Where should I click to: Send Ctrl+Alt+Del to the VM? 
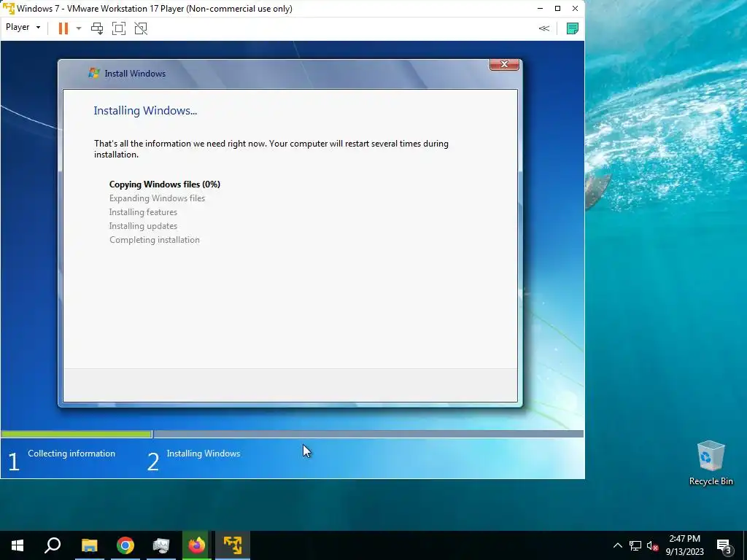pos(97,28)
